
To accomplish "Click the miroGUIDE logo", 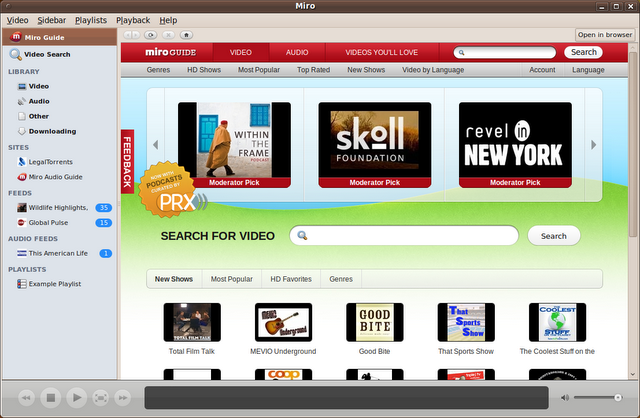I will tap(171, 52).
